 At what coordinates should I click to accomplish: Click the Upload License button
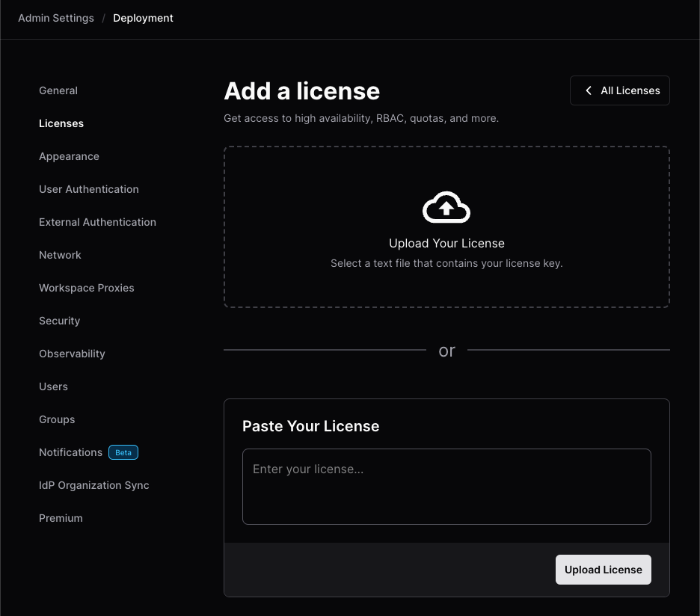(603, 570)
